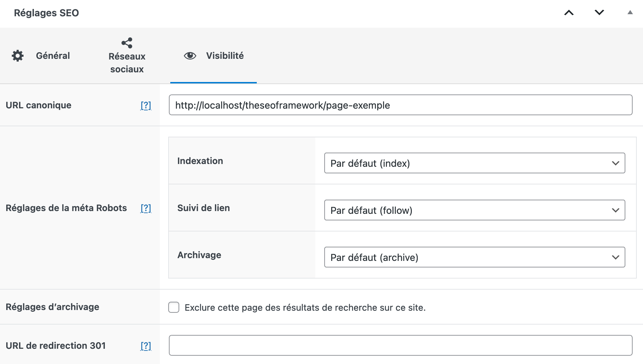The height and width of the screenshot is (364, 643).
Task: Move the Réglages SEO metabox up
Action: [x=569, y=13]
